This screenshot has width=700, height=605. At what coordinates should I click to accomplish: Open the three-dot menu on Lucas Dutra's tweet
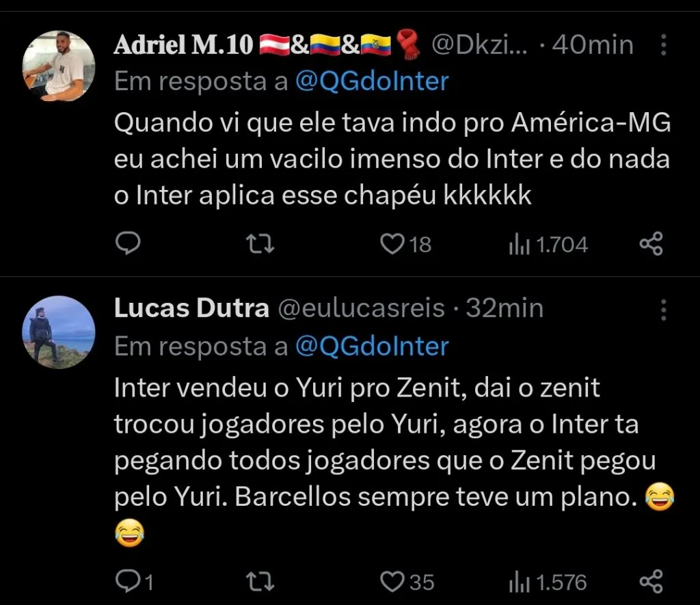664,308
